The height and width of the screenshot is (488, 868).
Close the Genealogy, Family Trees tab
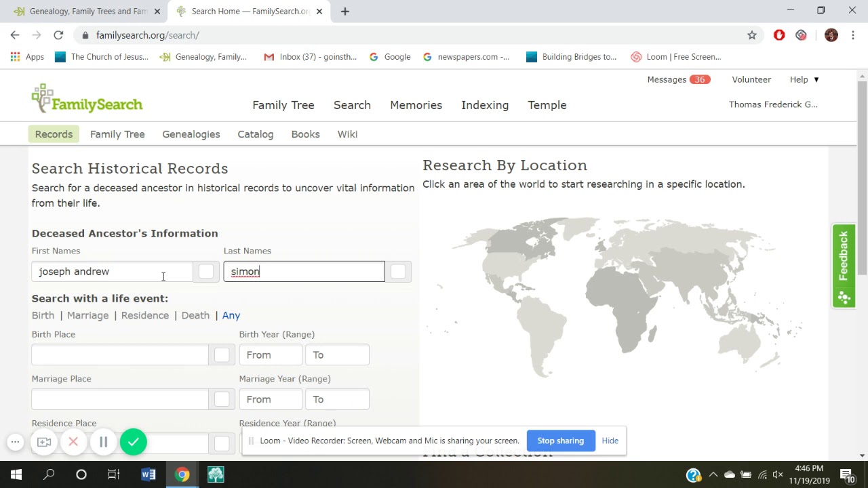[157, 12]
